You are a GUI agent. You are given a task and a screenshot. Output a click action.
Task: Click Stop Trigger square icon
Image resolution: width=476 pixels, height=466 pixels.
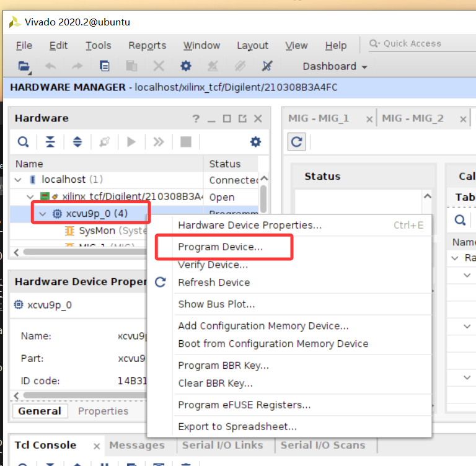186,142
